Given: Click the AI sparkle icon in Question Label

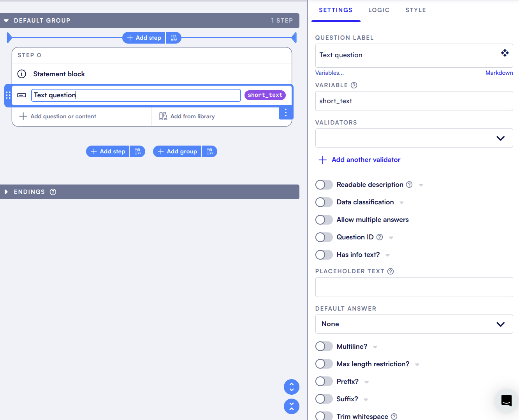Looking at the screenshot, I should click(505, 53).
